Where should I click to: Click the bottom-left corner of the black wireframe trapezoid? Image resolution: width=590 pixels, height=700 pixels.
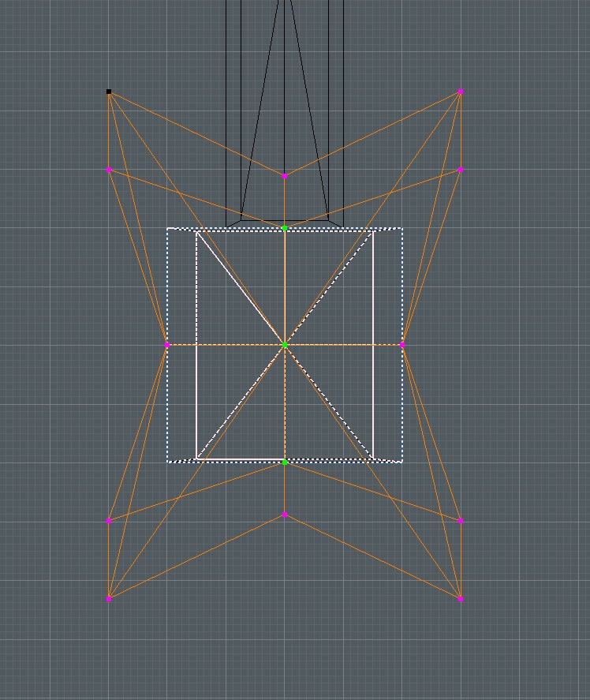tap(241, 220)
